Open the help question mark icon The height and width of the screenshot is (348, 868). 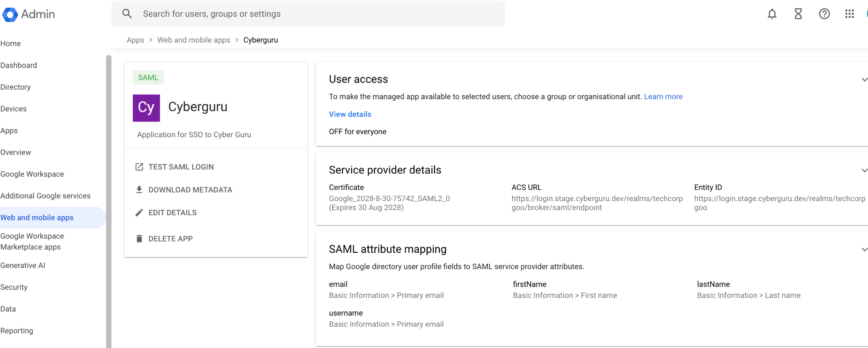pyautogui.click(x=824, y=14)
